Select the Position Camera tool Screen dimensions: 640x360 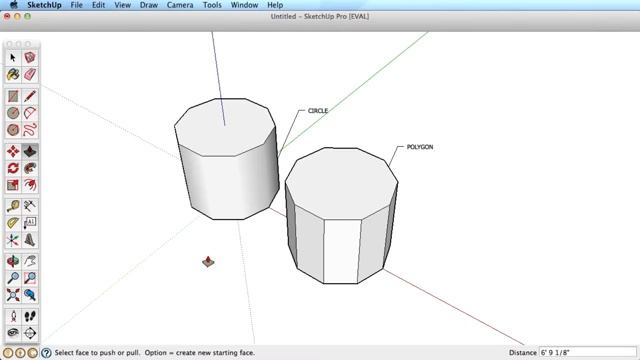pos(13,316)
